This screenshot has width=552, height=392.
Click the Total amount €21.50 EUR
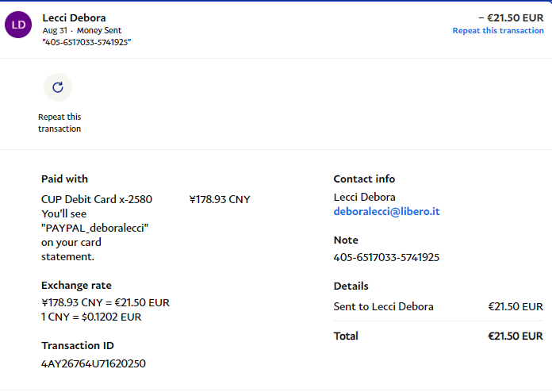click(515, 336)
